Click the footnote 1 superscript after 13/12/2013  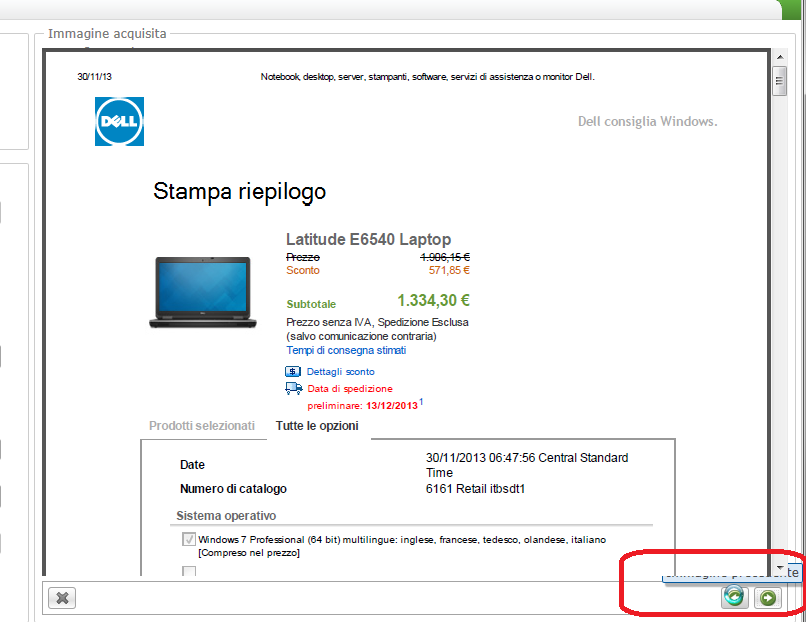click(421, 401)
